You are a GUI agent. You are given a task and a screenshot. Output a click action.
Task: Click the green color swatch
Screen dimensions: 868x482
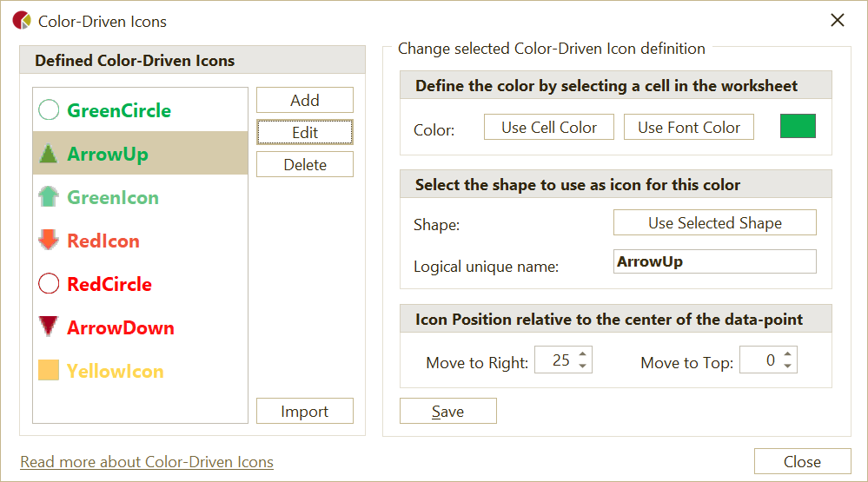(x=798, y=127)
